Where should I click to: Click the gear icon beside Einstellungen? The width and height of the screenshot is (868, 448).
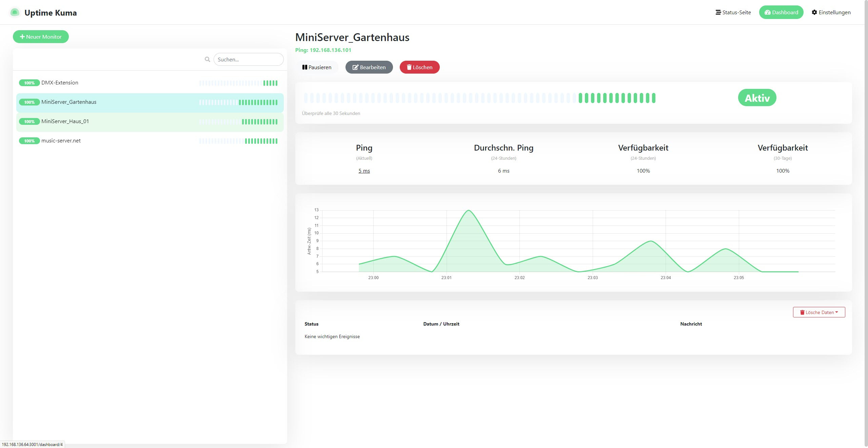(814, 13)
